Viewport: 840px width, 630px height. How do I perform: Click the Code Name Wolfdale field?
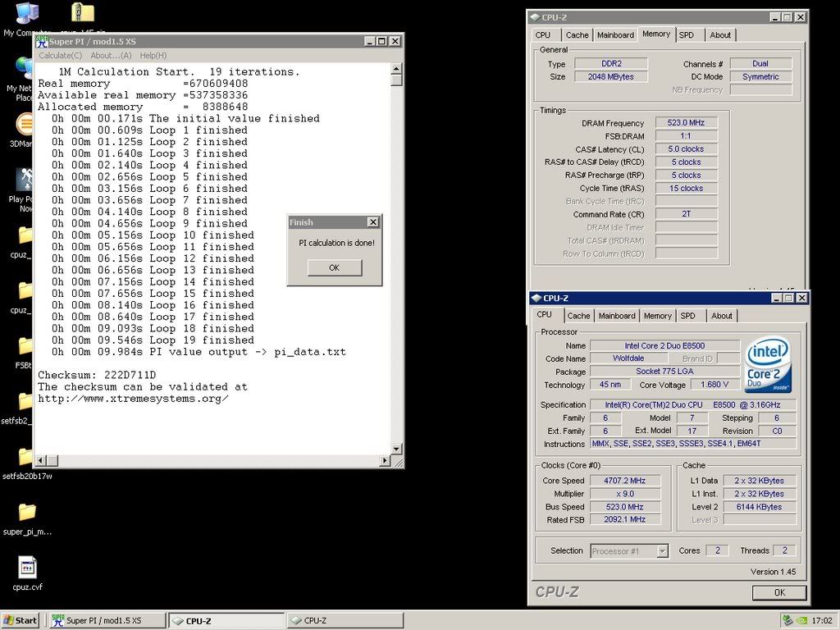628,358
